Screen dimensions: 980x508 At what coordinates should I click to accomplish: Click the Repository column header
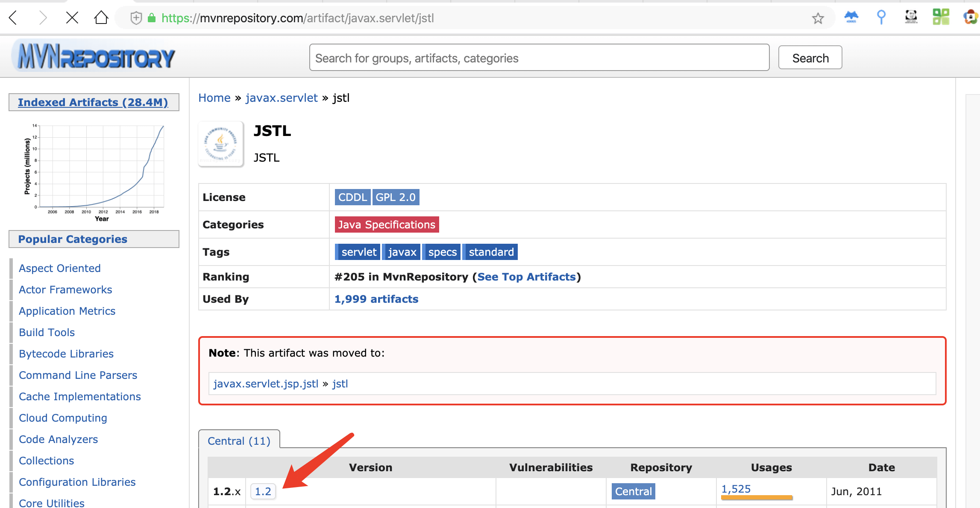click(x=661, y=467)
